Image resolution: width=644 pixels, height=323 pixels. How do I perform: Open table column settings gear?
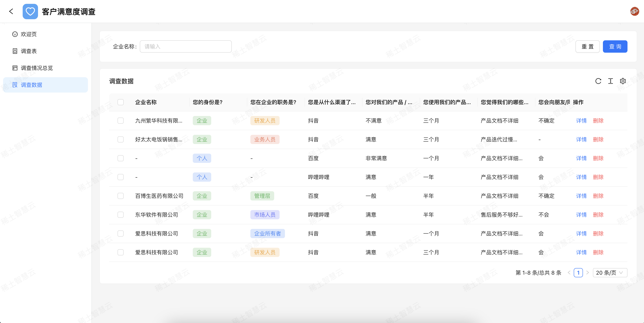623,81
